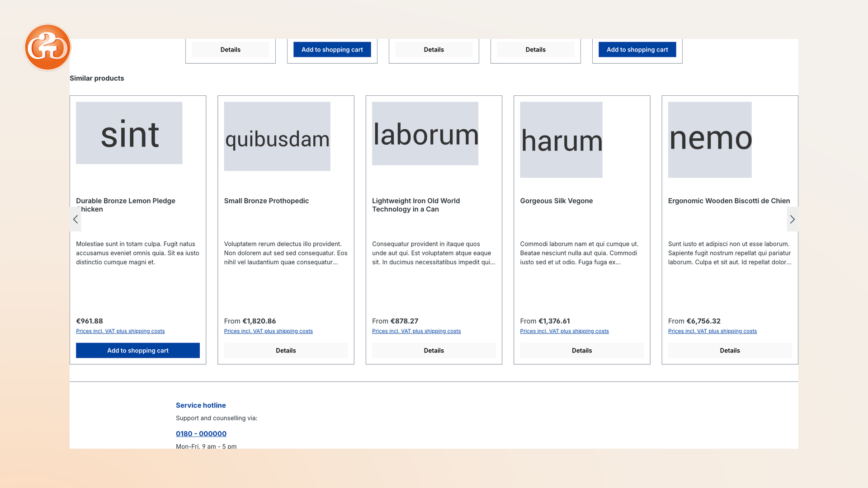Viewport: 868px width, 488px height.
Task: Open Details for Lightweight Iron Old World Technology
Action: (434, 351)
